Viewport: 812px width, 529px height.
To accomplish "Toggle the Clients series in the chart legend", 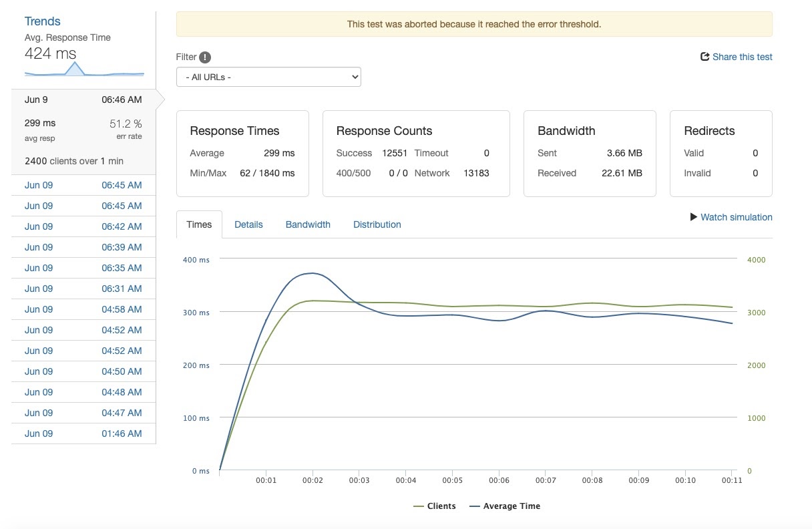I will coord(435,506).
